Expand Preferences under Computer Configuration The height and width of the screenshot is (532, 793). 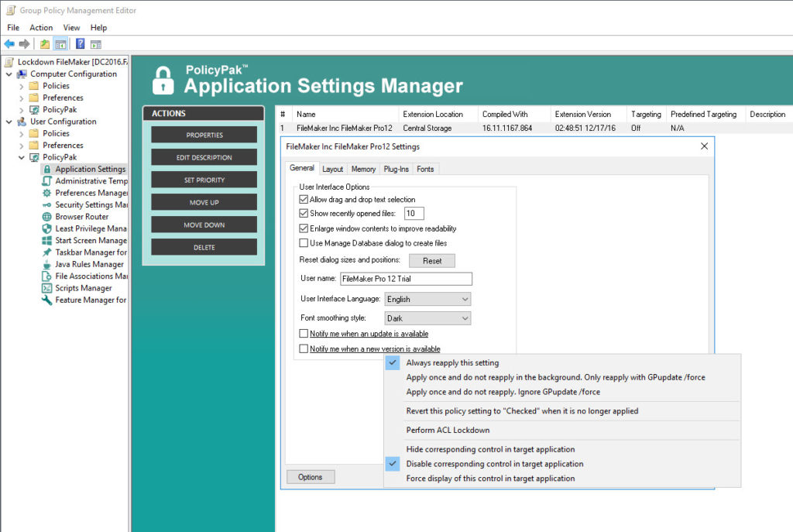(21, 98)
